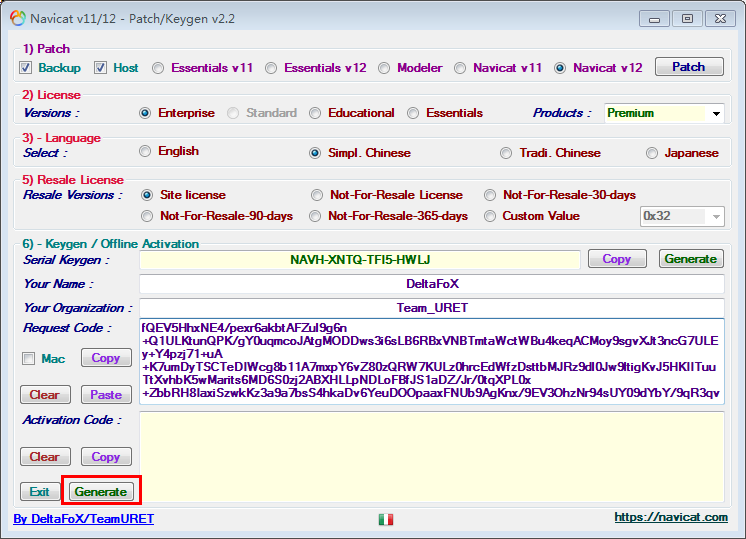Click the Your Name field containing DeltaFoX
Image resolution: width=746 pixels, height=539 pixels.
point(432,284)
